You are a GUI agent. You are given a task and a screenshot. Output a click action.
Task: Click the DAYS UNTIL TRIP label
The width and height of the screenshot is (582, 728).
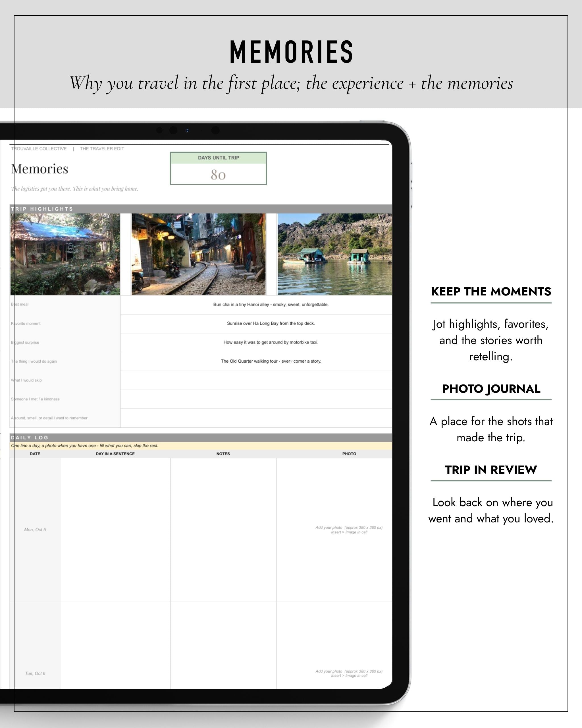point(218,158)
